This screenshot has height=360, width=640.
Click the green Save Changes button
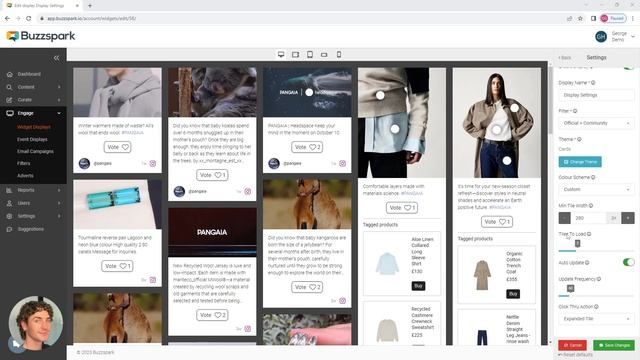[x=614, y=345]
